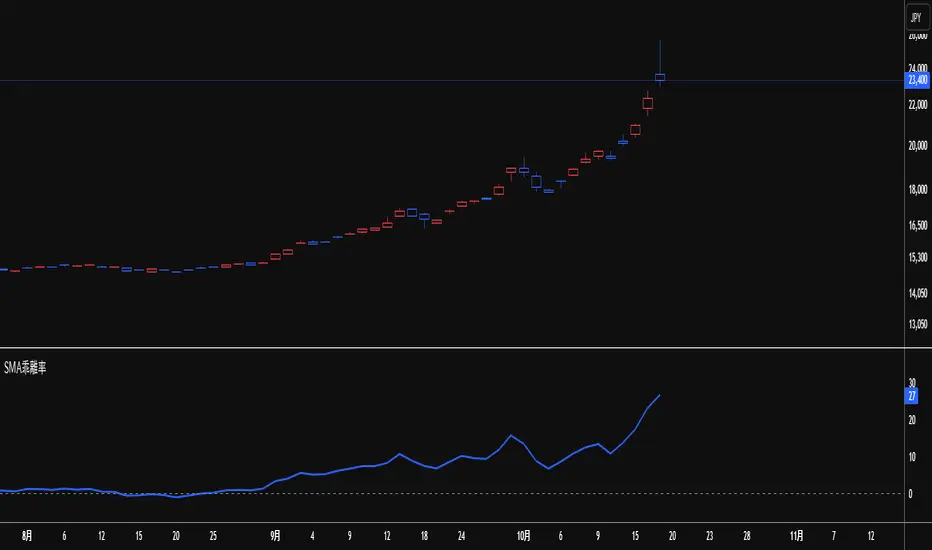This screenshot has width=932, height=550.
Task: Click the 16,500 price axis label
Action: (x=918, y=225)
